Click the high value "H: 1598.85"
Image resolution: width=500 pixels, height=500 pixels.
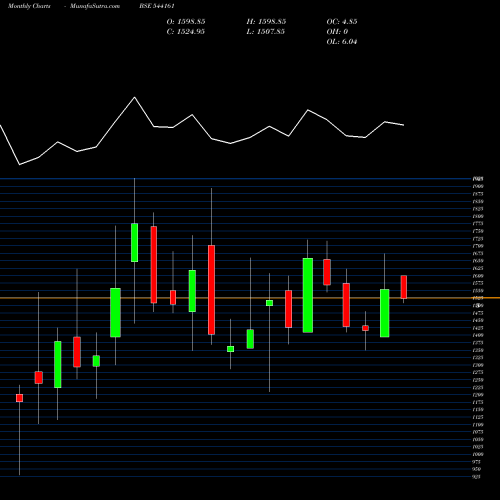pos(266,22)
